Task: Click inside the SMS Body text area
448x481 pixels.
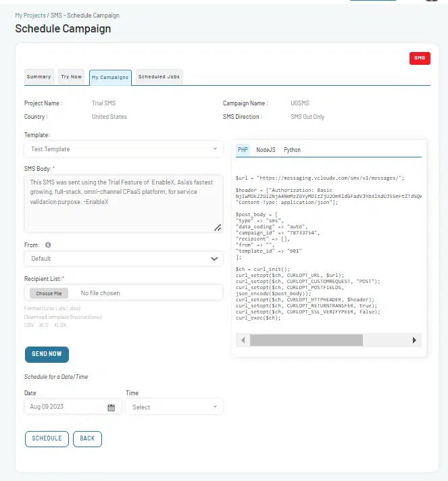Action: (124, 203)
